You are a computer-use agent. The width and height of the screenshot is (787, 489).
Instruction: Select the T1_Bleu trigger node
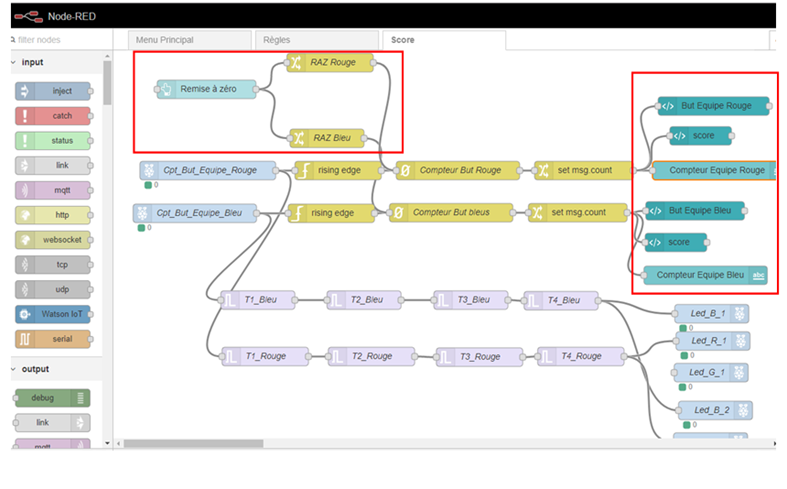click(x=258, y=300)
